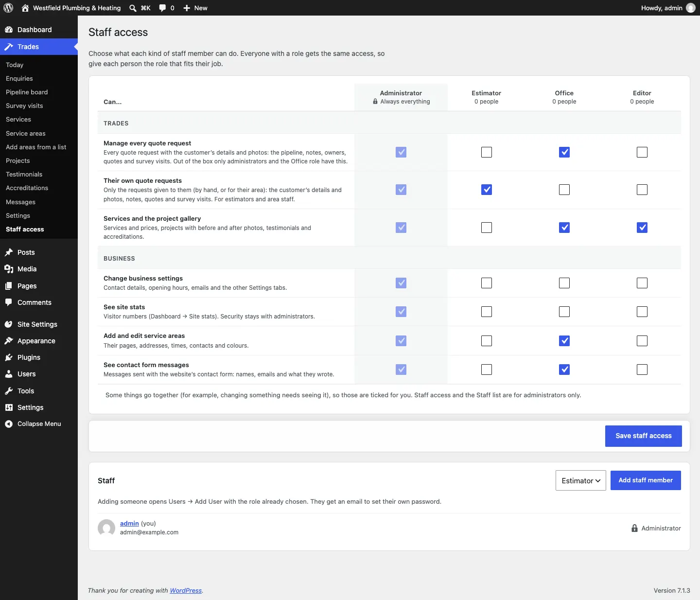The height and width of the screenshot is (600, 700).
Task: Click the Comments icon in the sidebar
Action: pyautogui.click(x=9, y=302)
